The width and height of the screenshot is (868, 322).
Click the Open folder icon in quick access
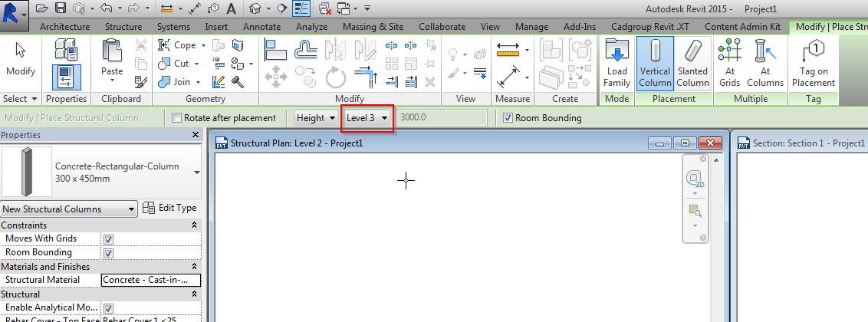pyautogui.click(x=42, y=8)
